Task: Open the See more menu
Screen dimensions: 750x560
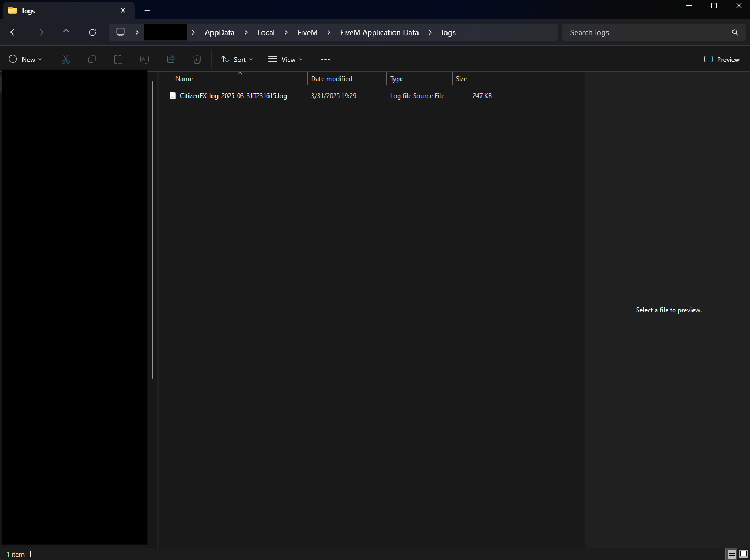Action: [x=325, y=59]
